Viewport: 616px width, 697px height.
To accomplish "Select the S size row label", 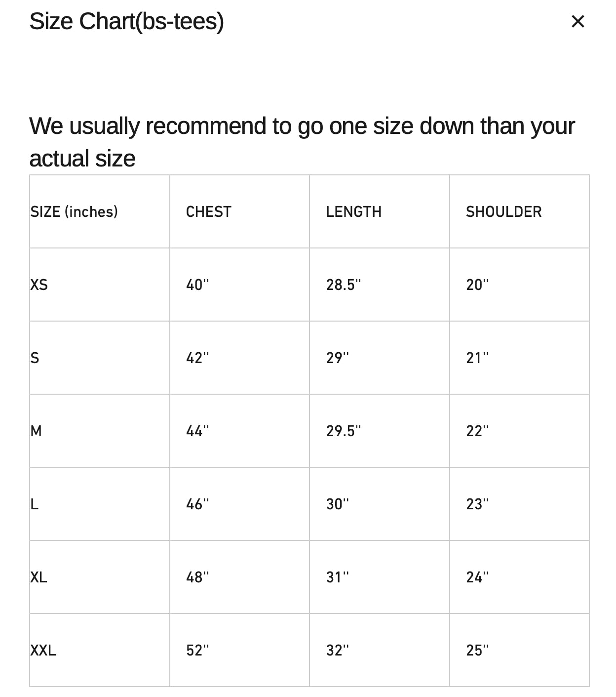I will (35, 358).
